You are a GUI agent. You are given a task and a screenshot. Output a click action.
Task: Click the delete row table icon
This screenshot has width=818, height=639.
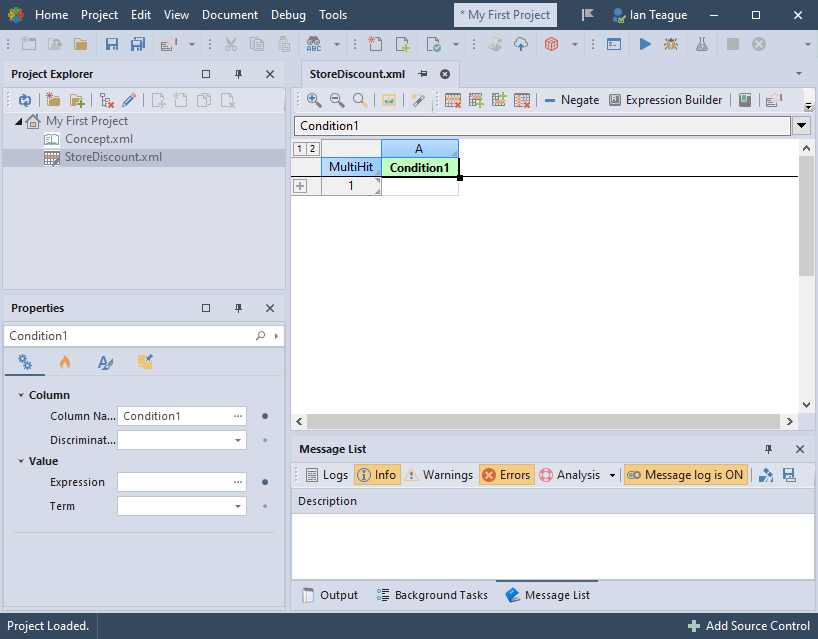point(452,100)
